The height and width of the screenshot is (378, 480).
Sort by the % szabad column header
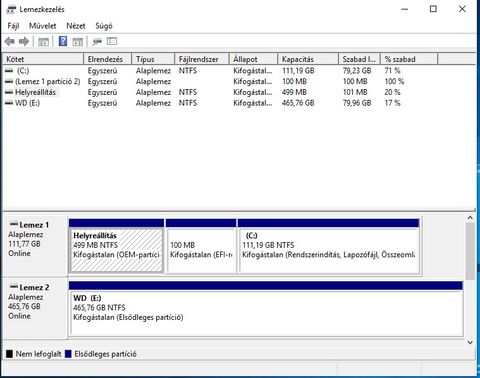409,59
